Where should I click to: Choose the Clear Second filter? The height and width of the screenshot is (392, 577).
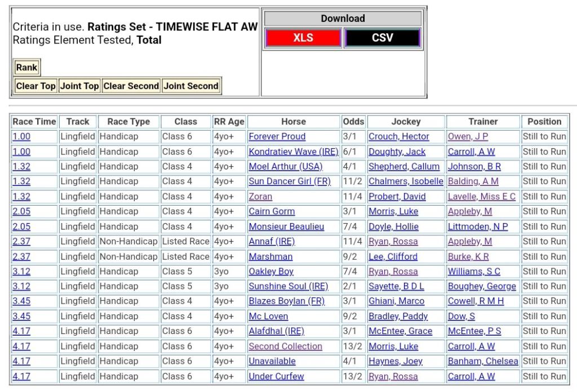point(131,86)
